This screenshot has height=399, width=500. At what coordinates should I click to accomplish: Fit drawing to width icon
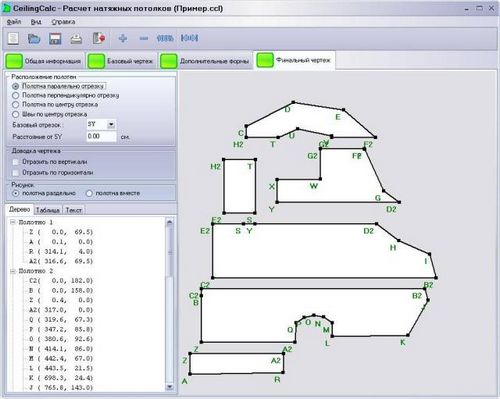[189, 38]
